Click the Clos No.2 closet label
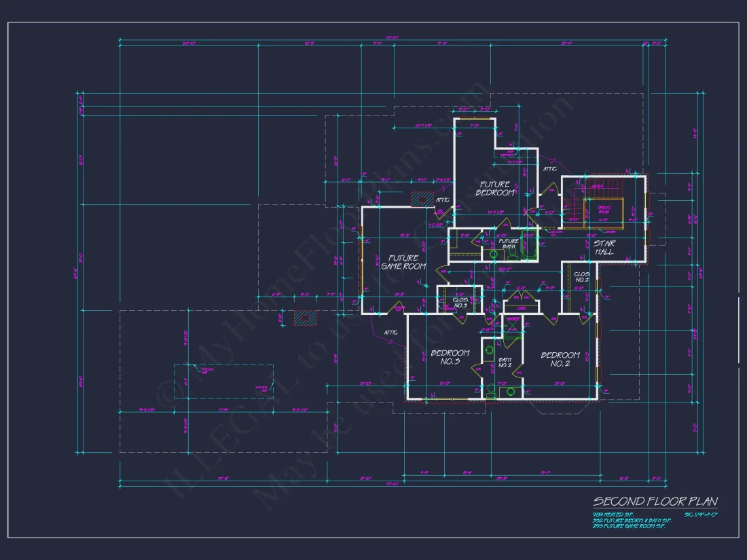The image size is (747, 560). [x=581, y=277]
